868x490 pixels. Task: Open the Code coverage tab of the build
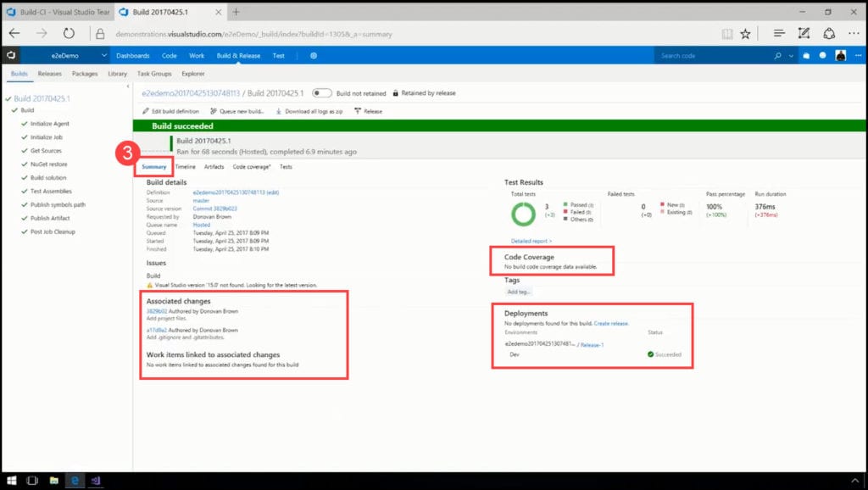(x=252, y=167)
